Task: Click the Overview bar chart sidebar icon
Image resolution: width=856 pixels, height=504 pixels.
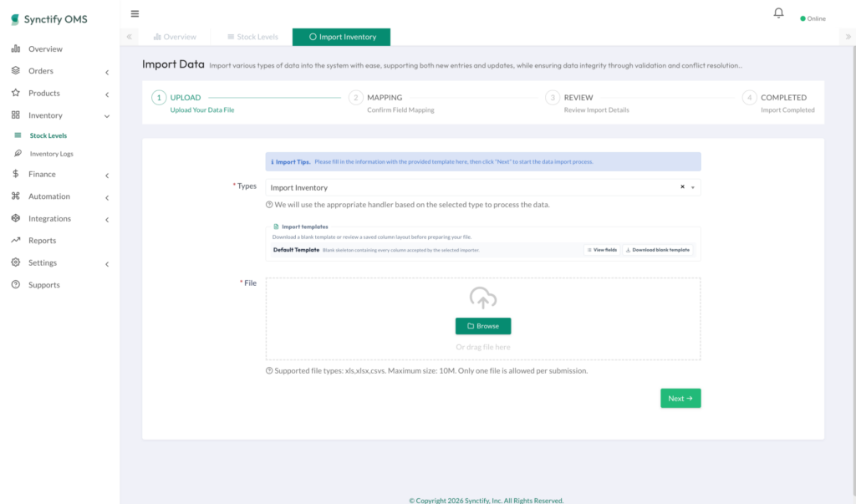Action: pos(16,48)
